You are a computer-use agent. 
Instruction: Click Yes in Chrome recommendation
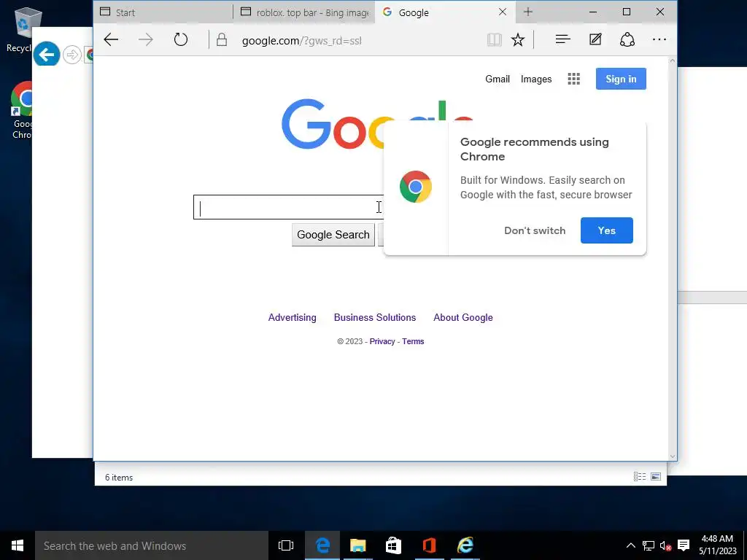pyautogui.click(x=606, y=230)
